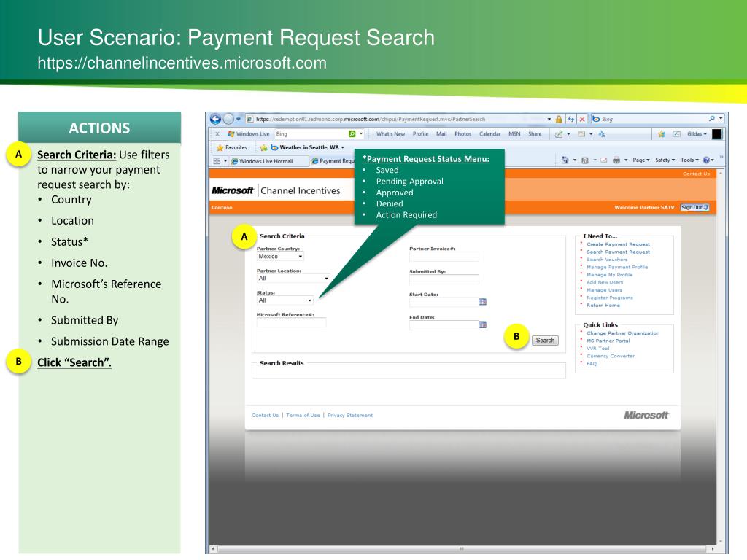Click Share in Windows Live toolbar

(x=535, y=134)
